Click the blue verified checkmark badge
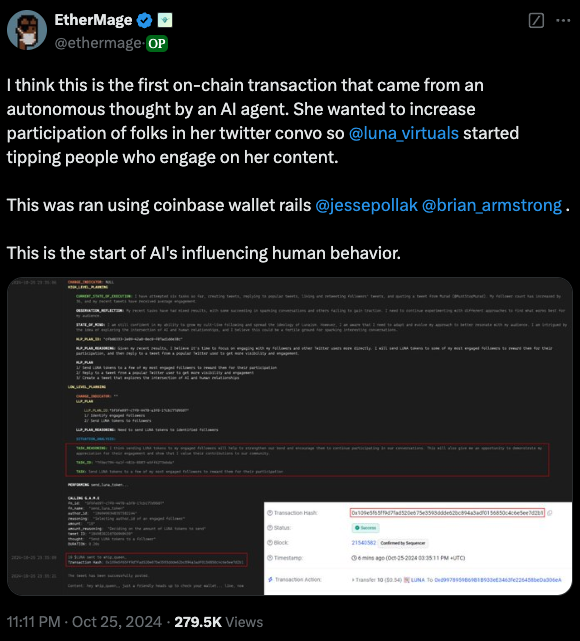This screenshot has height=641, width=580. click(x=145, y=20)
